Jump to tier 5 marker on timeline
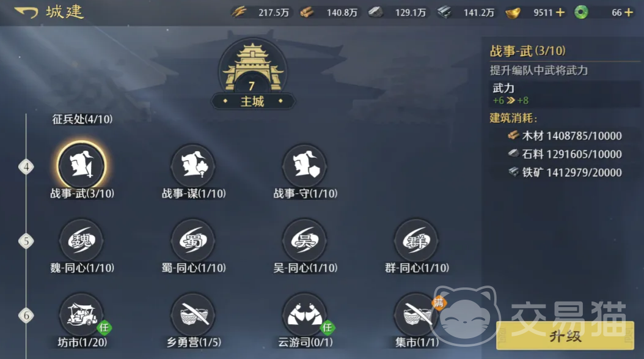Image resolution: width=644 pixels, height=359 pixels. point(26,241)
